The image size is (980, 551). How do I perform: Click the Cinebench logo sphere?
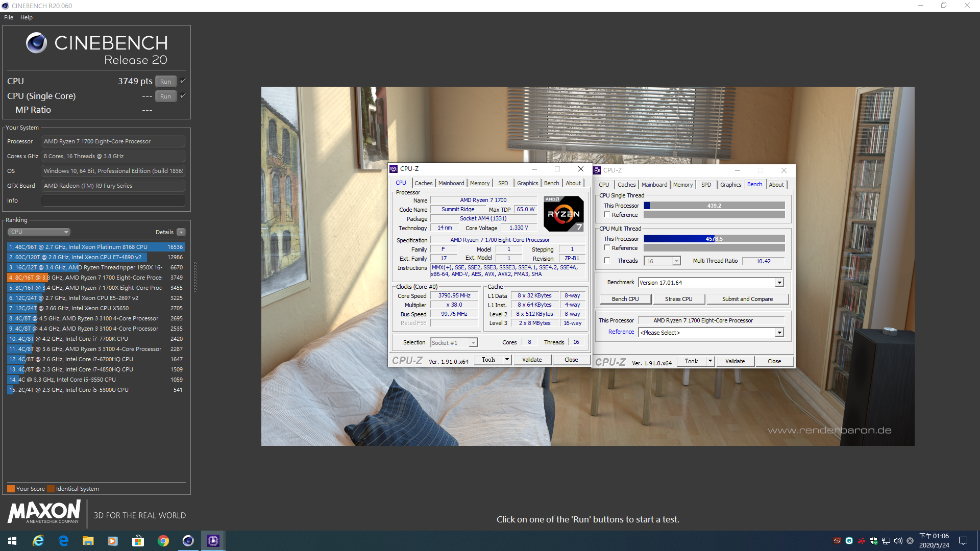[x=37, y=43]
